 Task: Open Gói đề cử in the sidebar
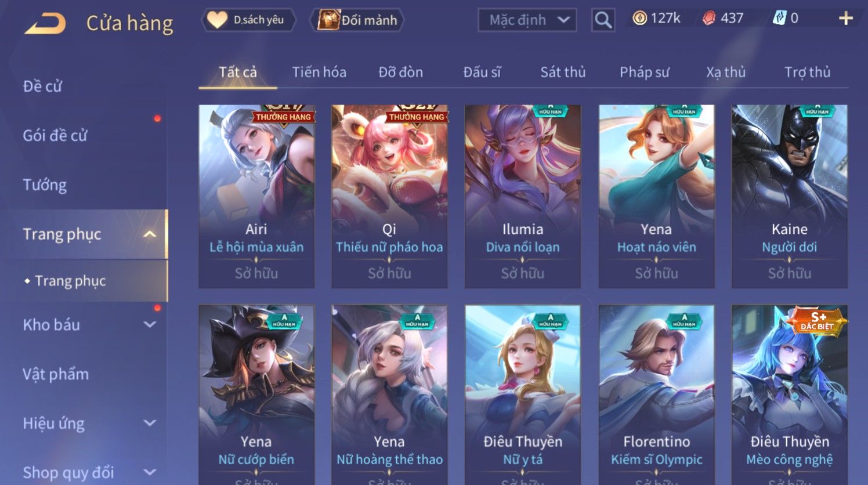55,136
